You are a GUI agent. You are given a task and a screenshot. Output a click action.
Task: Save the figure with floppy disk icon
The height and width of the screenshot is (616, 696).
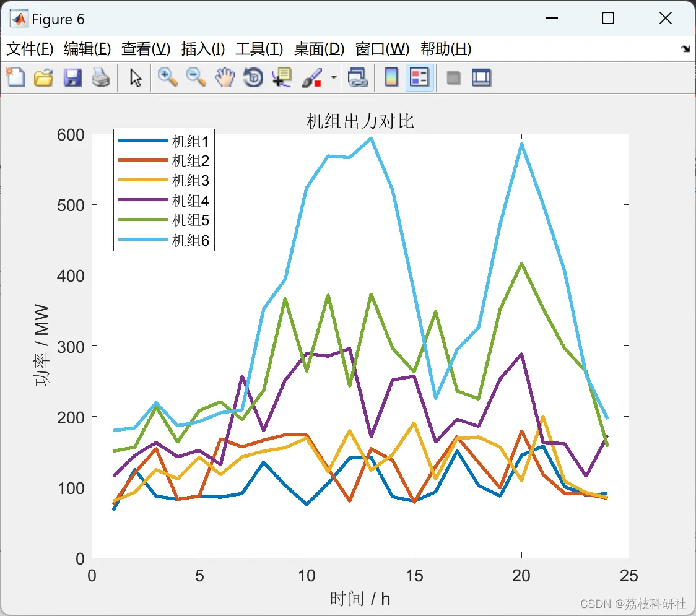(72, 77)
